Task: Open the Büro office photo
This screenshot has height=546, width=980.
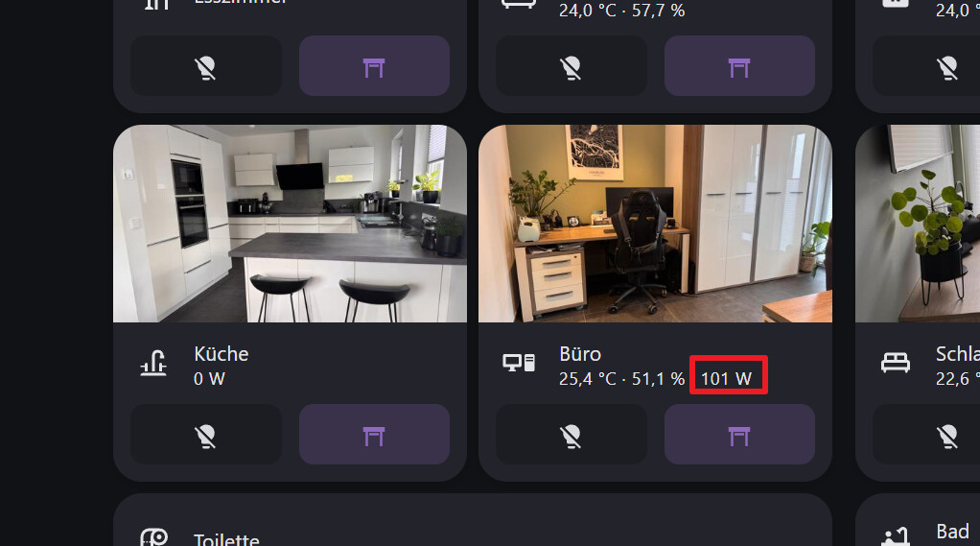Action: click(655, 224)
